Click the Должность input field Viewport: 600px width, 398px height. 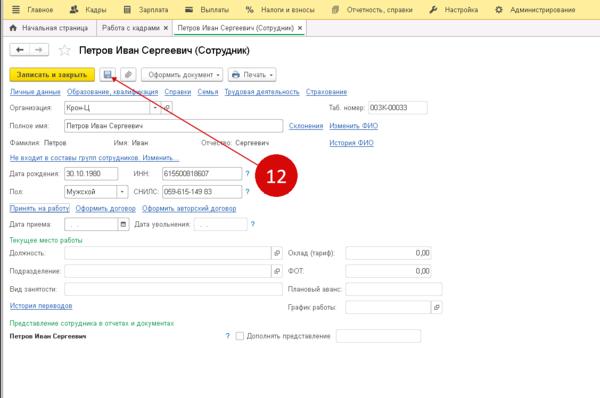coord(168,253)
